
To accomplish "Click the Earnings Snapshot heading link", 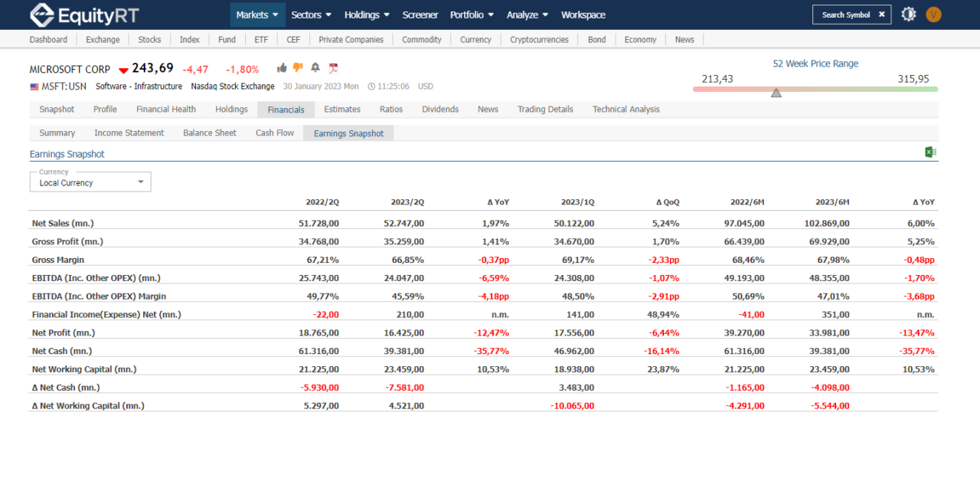I will click(x=67, y=153).
